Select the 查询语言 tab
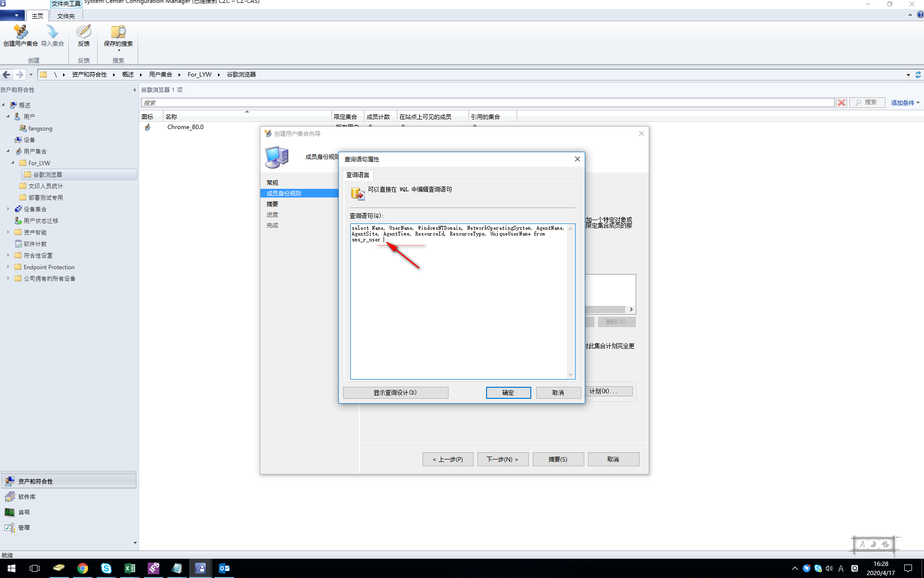Image resolution: width=924 pixels, height=578 pixels. 358,175
